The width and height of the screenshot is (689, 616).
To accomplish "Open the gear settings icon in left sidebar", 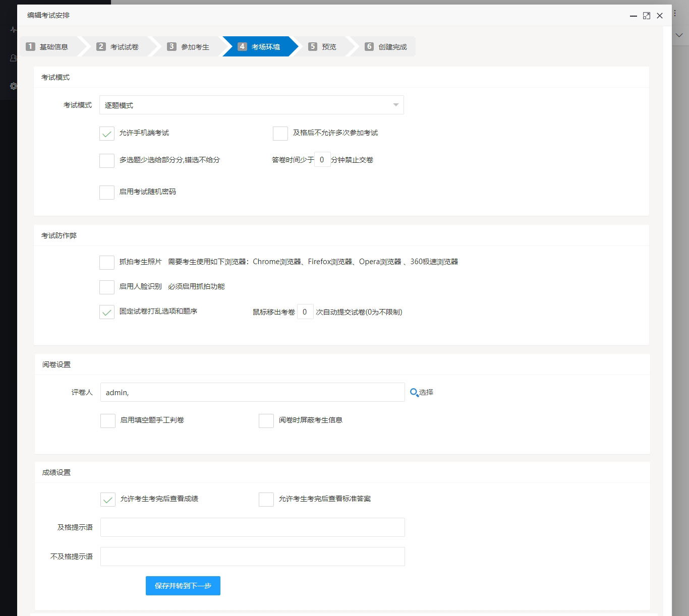I will 14,86.
